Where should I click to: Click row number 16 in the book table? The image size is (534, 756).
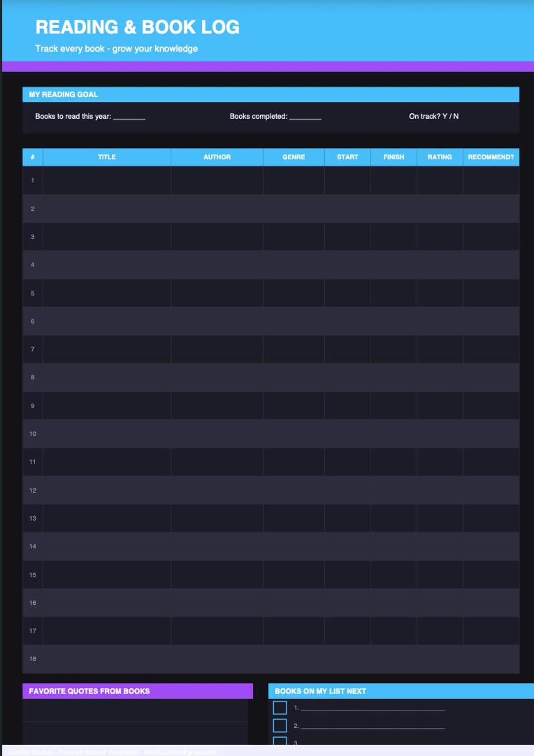[33, 603]
